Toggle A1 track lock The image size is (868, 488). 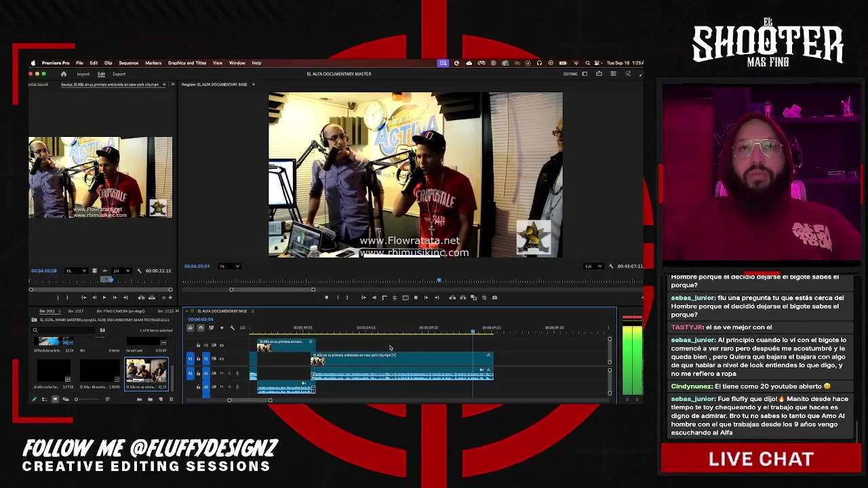point(198,373)
